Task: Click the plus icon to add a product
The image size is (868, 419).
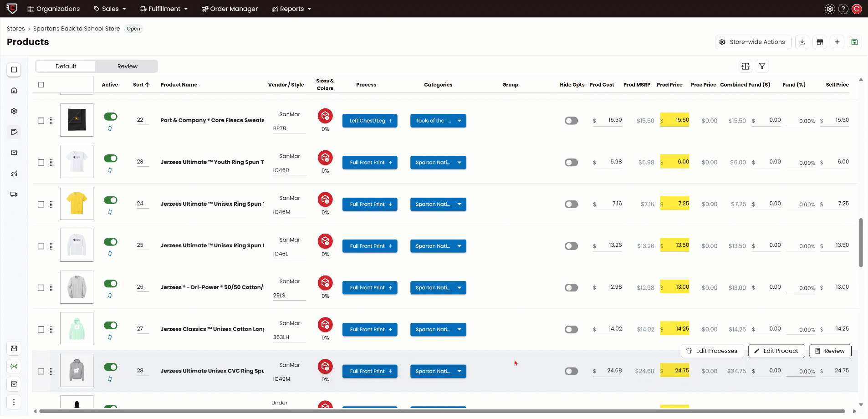Action: [837, 42]
